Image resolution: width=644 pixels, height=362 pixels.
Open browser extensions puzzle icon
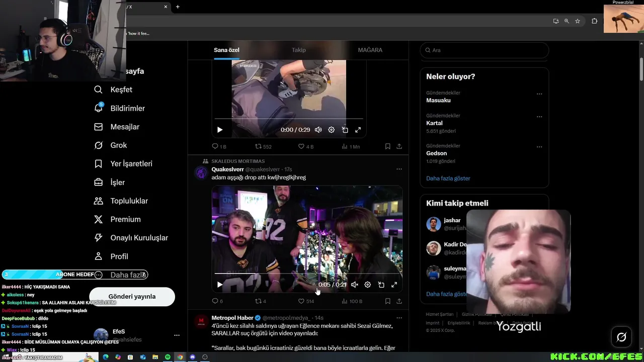point(595,21)
